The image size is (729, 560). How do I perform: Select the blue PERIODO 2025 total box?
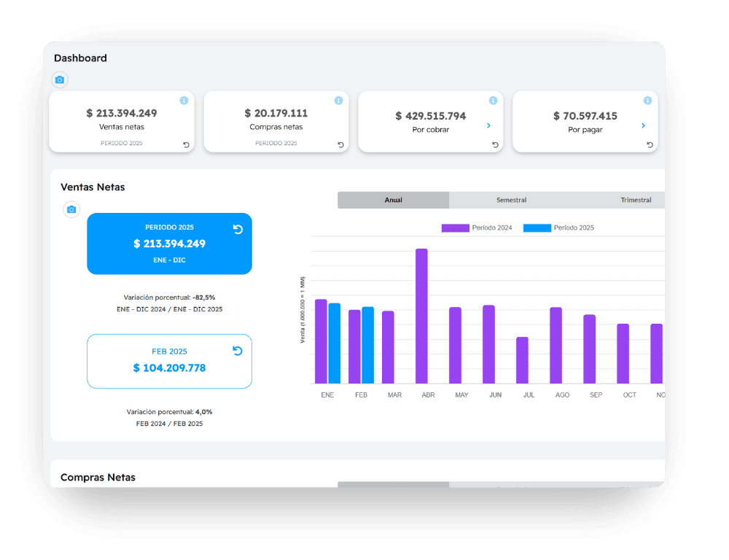click(169, 244)
